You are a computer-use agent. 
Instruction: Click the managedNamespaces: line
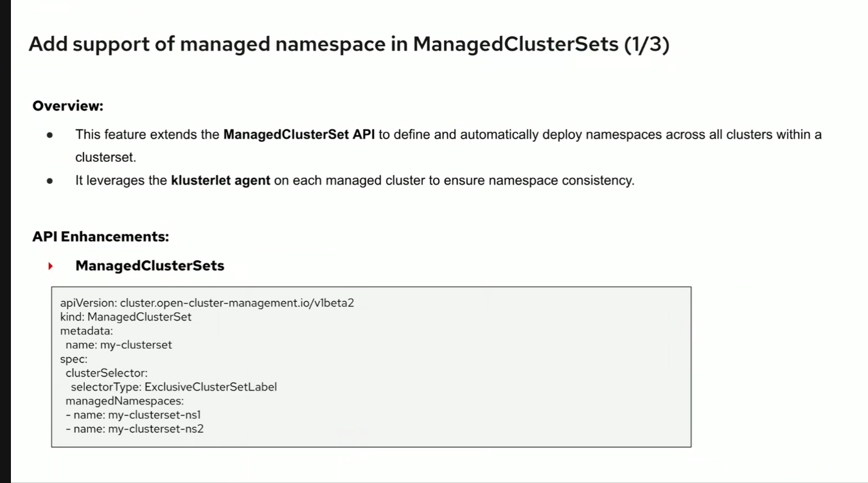pos(124,401)
